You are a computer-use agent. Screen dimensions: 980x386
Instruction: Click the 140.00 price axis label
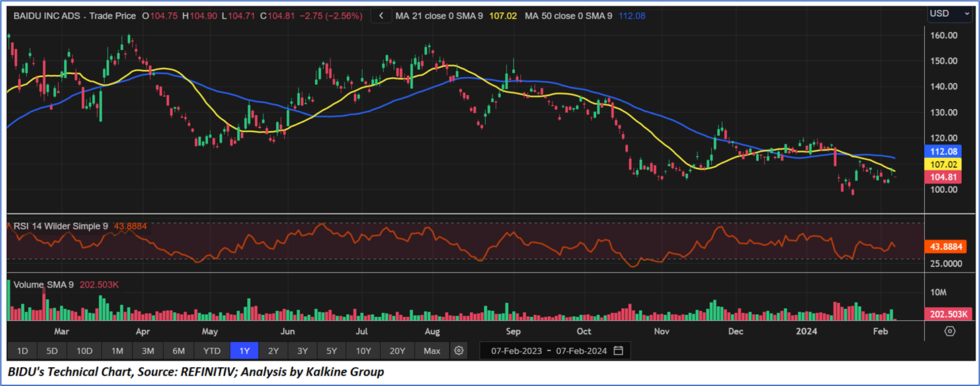coord(944,87)
